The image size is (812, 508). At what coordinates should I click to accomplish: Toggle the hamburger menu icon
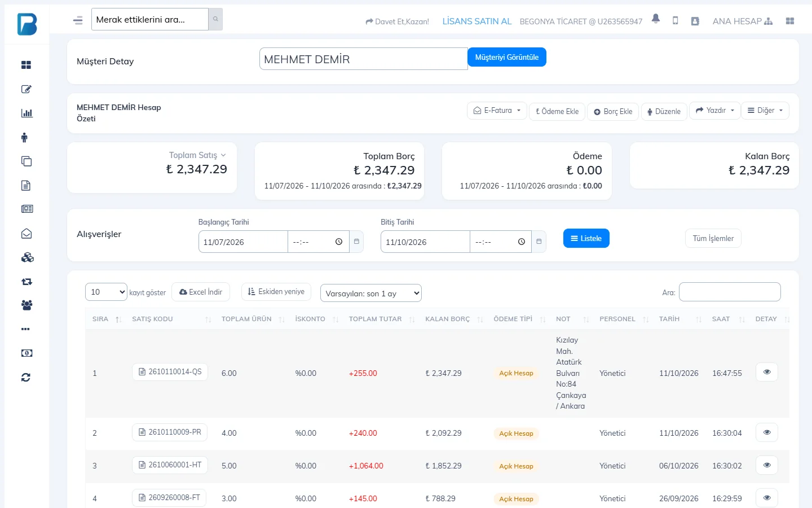[x=78, y=20]
